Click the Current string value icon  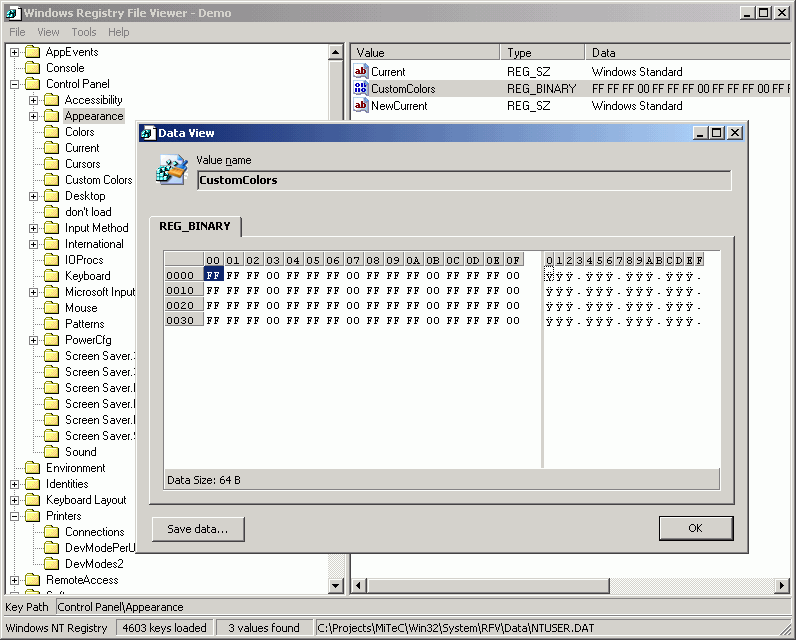click(x=360, y=71)
